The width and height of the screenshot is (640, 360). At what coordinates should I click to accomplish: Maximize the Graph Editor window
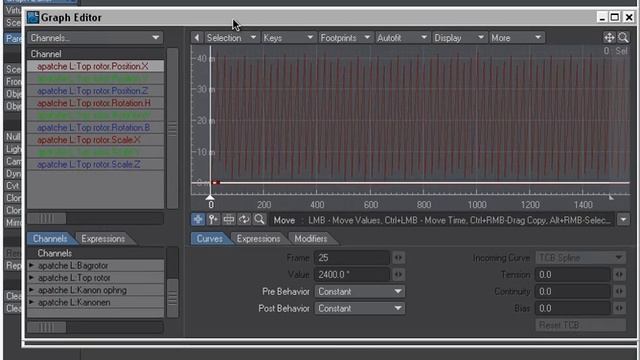click(x=615, y=17)
